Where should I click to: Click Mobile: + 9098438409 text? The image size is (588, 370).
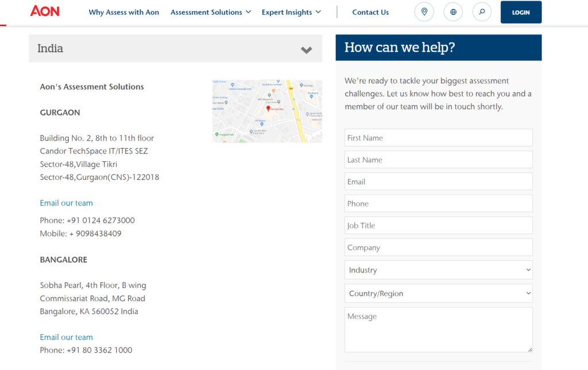[80, 233]
